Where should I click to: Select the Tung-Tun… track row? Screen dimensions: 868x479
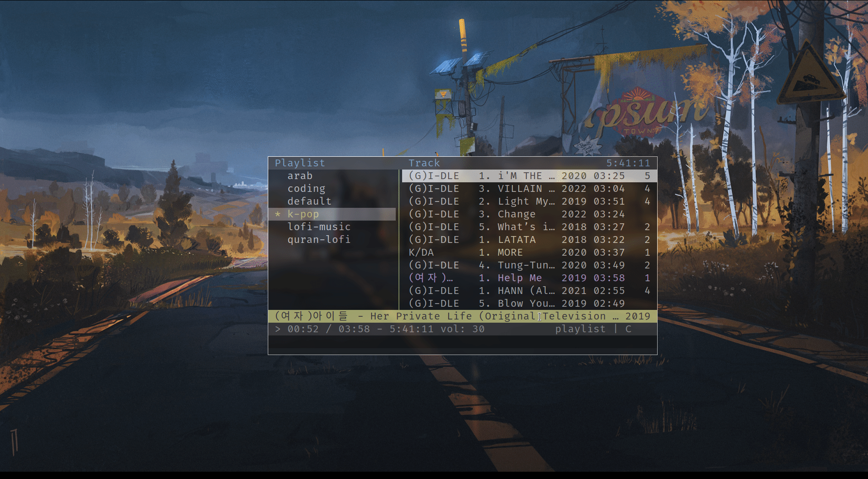click(x=529, y=265)
